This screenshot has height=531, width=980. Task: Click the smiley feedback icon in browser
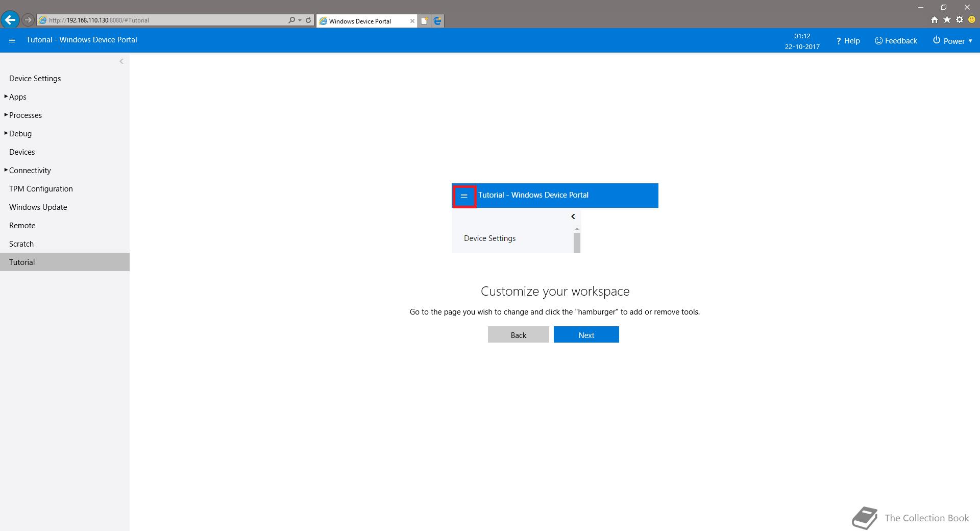[972, 20]
